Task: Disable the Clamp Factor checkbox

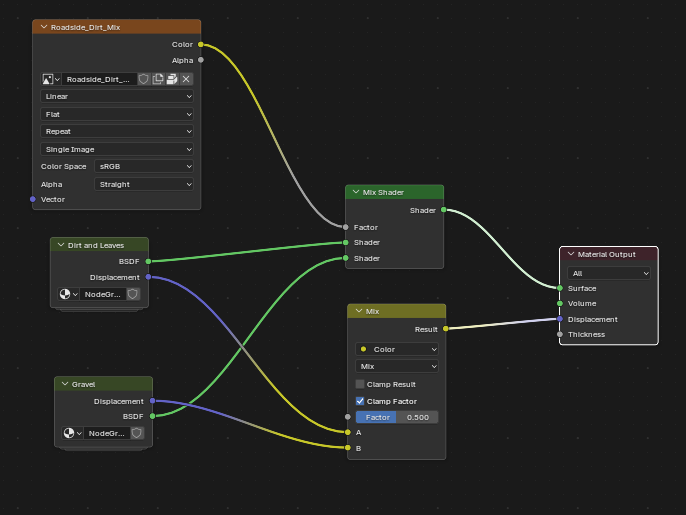Action: pyautogui.click(x=360, y=401)
